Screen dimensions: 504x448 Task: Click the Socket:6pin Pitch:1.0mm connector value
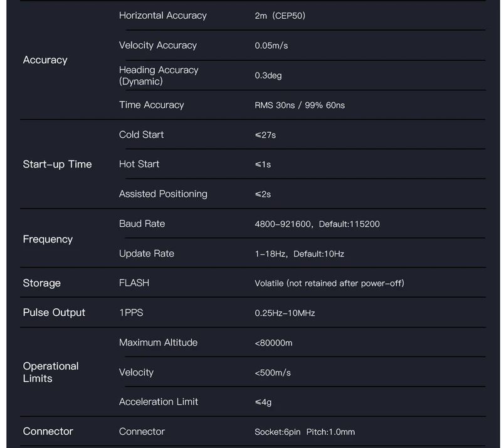point(305,432)
